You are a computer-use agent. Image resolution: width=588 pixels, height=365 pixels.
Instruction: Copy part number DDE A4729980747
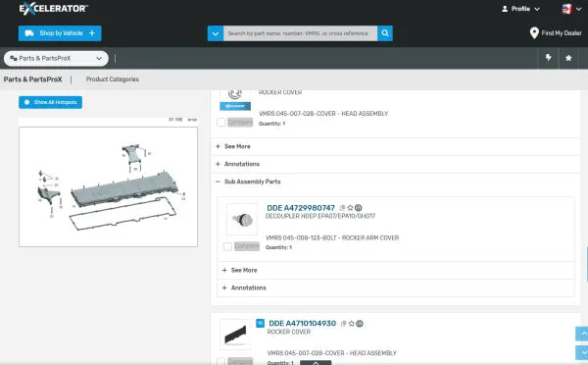coord(342,208)
